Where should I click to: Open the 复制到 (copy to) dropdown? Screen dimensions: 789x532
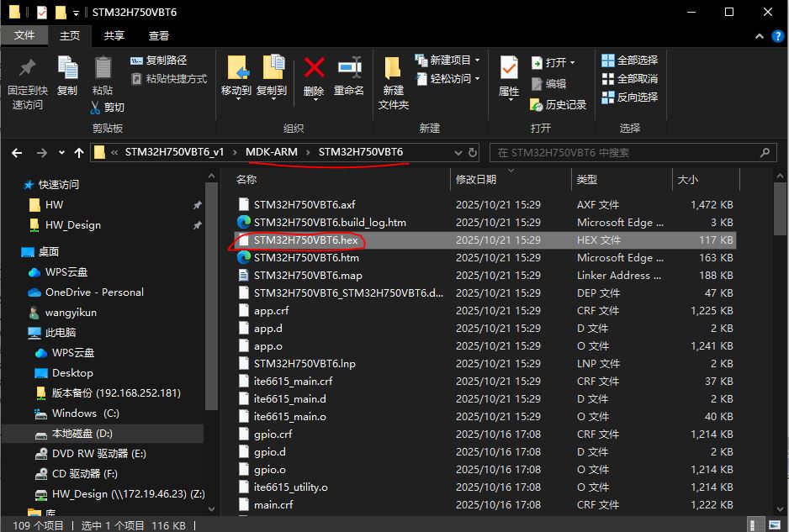tap(272, 98)
